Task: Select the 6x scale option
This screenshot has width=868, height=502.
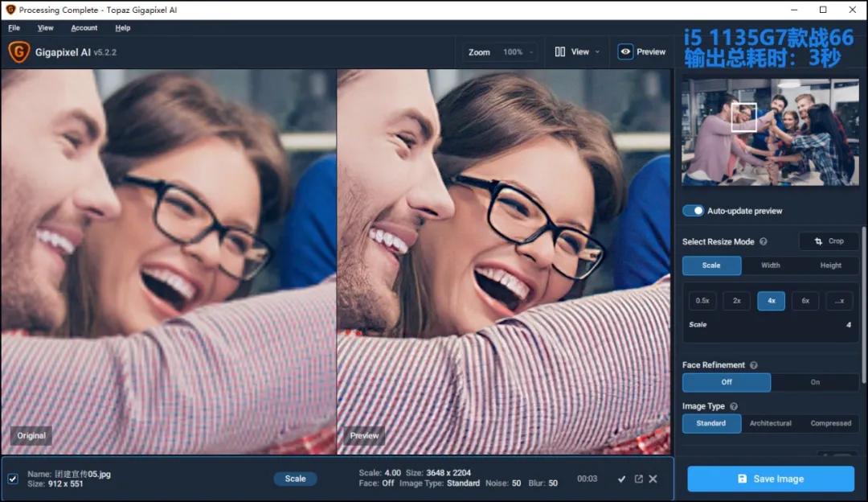Action: click(805, 300)
